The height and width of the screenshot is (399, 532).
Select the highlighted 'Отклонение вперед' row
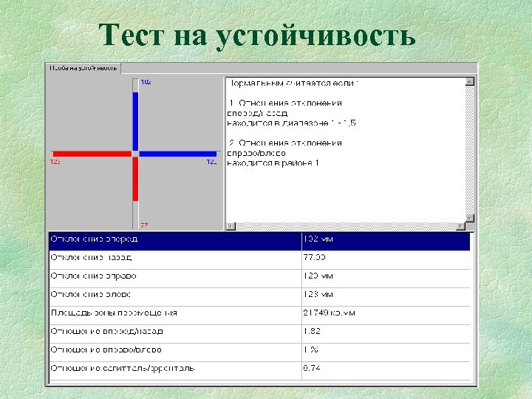pos(259,241)
